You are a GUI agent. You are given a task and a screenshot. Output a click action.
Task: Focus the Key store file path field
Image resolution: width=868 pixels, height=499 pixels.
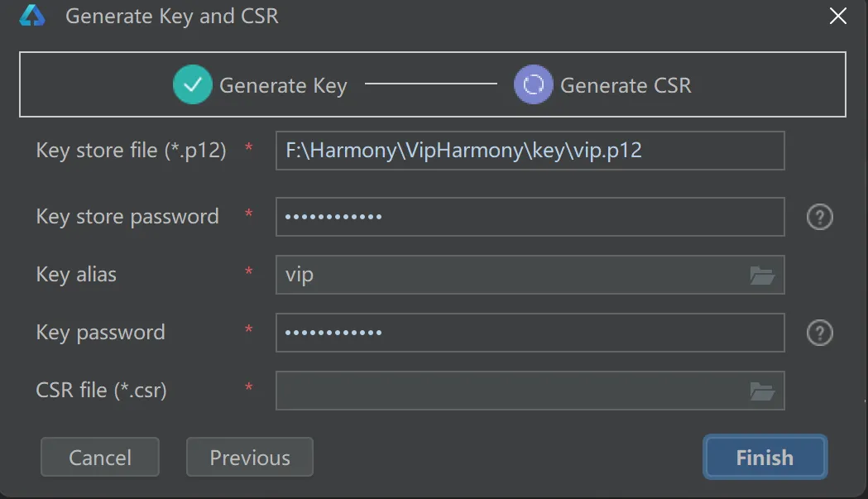(530, 151)
